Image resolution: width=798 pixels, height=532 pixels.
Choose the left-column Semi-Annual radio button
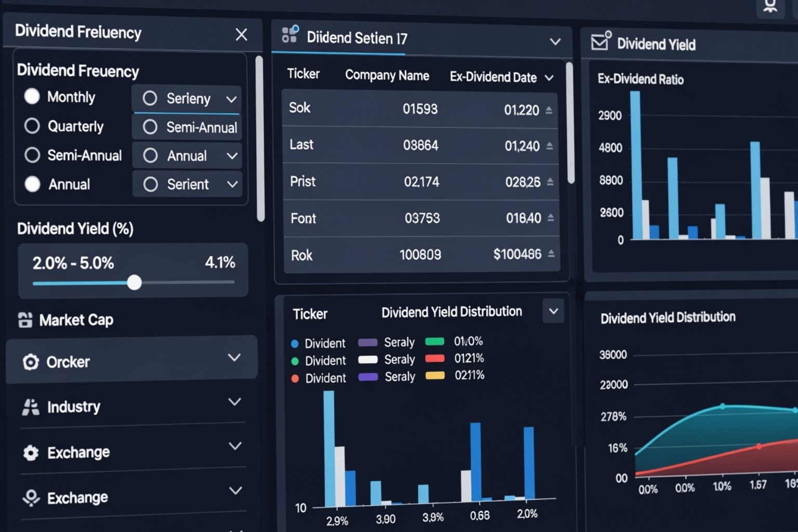32,155
